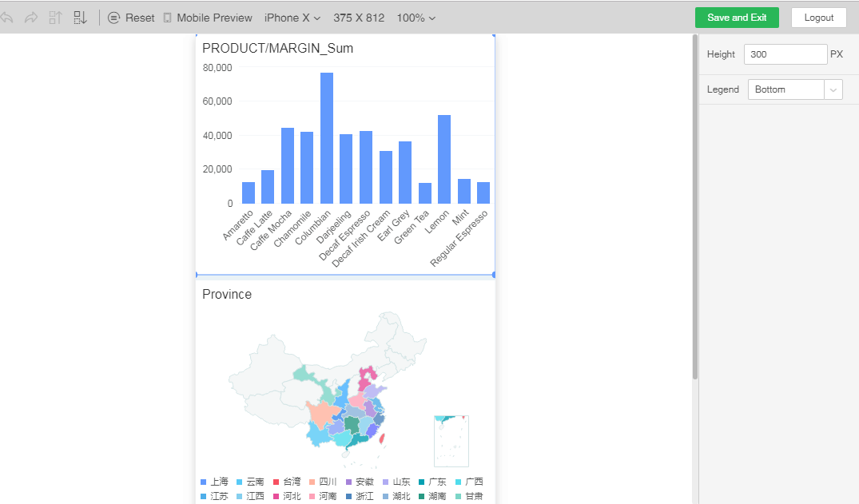Select the PRODUCT/MARGIN_Sum chart title

278,48
